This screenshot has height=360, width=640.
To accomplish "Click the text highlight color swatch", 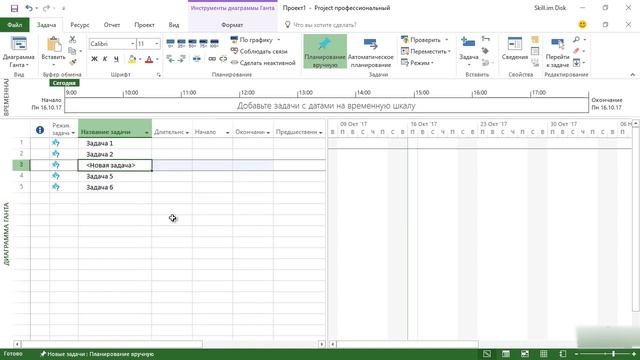I will (x=132, y=60).
